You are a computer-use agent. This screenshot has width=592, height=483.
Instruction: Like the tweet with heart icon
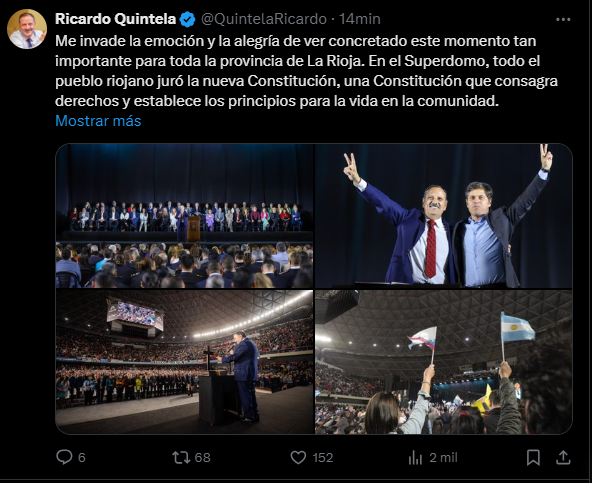coord(298,458)
